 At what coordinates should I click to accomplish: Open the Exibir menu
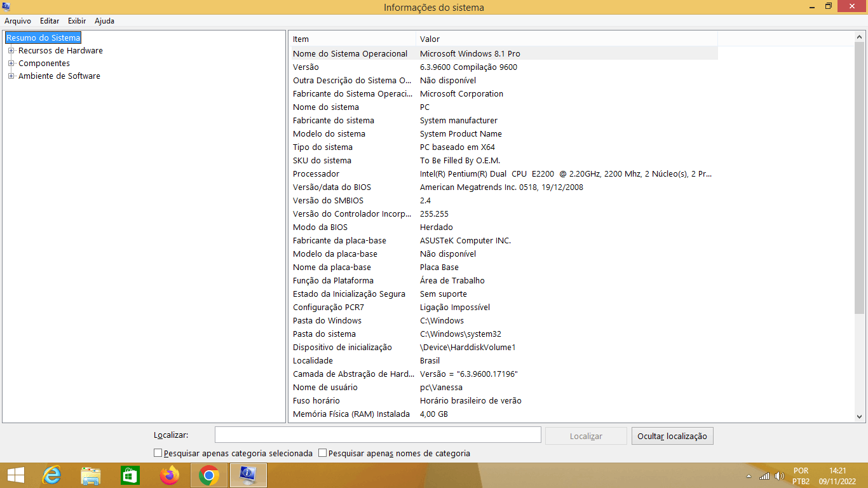pos(77,21)
